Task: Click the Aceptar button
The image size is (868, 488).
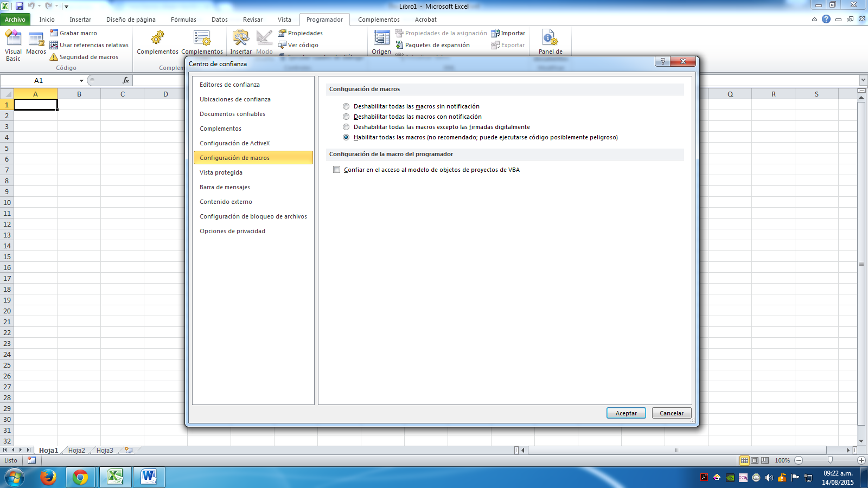Action: coord(626,413)
